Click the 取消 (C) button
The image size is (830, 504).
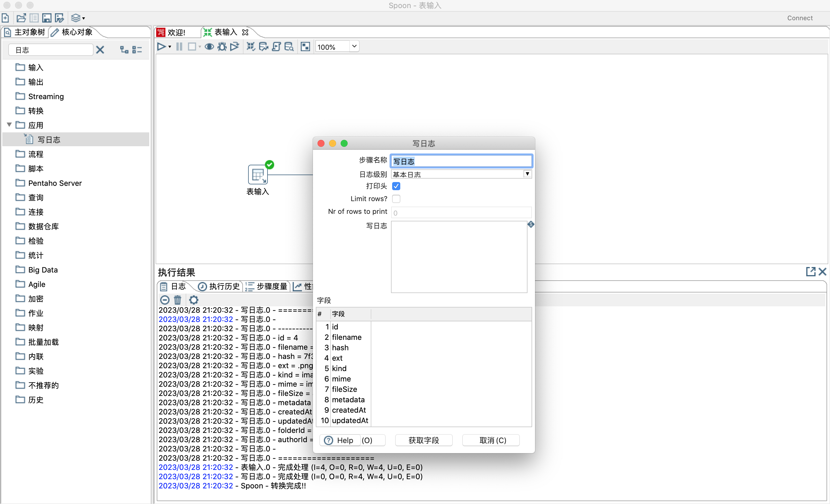click(x=492, y=440)
